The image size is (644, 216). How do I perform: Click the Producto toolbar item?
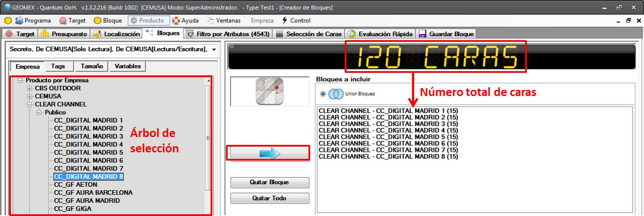[x=147, y=21]
